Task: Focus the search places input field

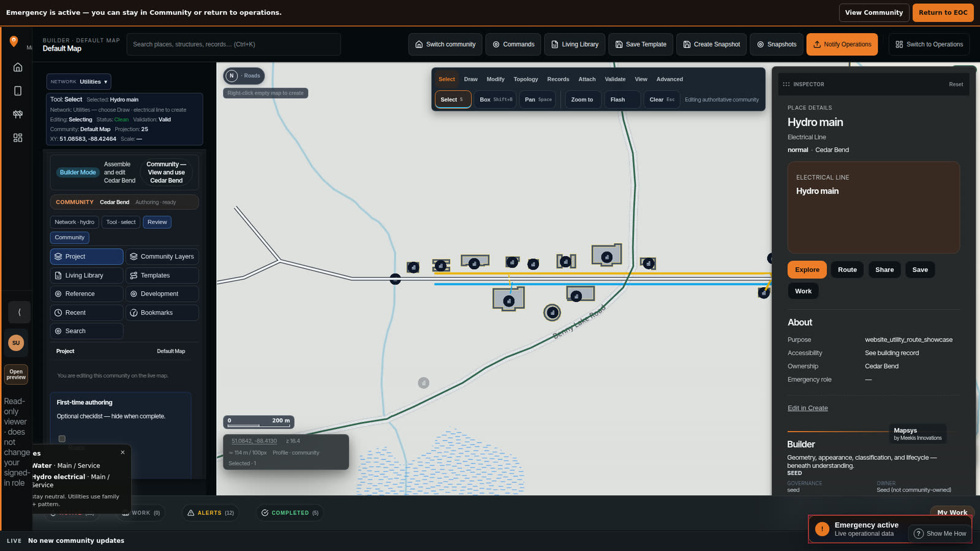Action: tap(233, 44)
